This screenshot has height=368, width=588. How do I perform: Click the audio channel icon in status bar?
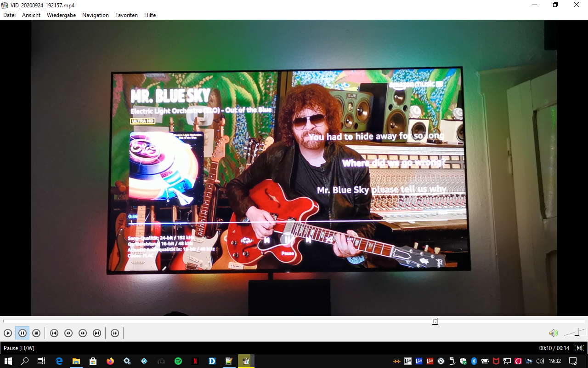click(x=580, y=348)
